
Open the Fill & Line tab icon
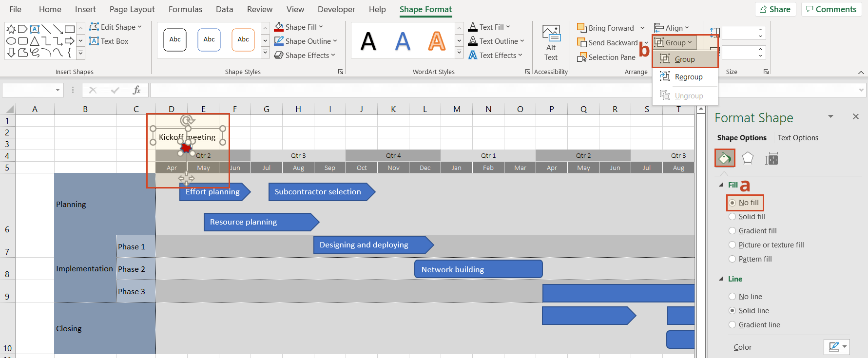pos(725,158)
